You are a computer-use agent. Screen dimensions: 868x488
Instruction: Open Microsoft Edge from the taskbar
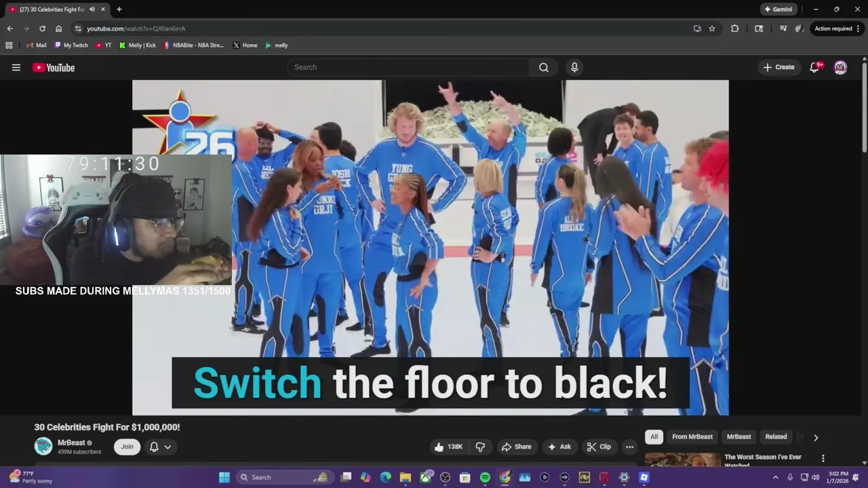pos(385,477)
